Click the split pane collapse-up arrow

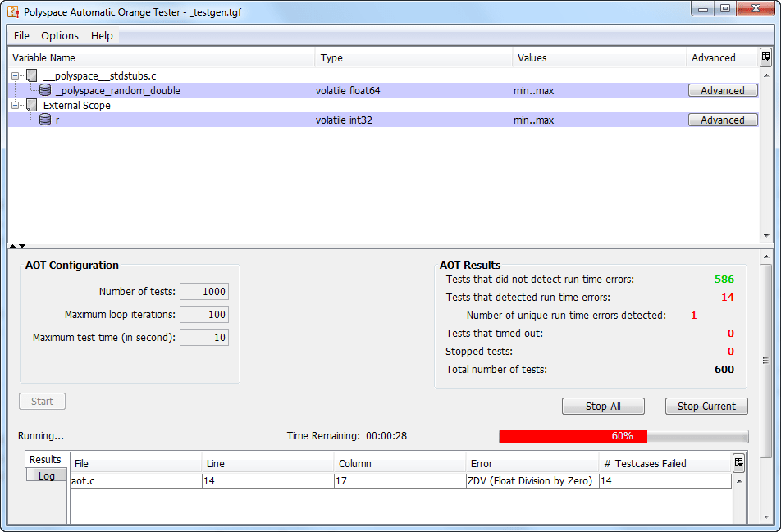tap(12, 246)
